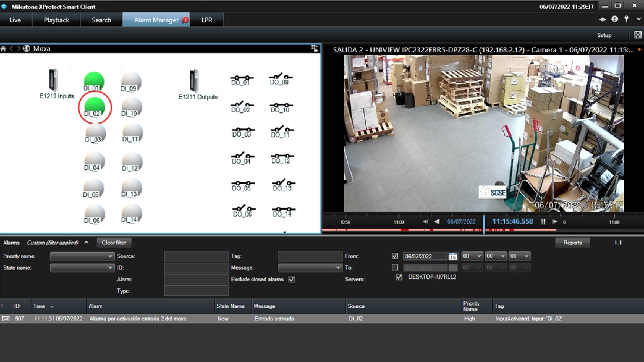The height and width of the screenshot is (362, 644).
Task: Activate the DO_02 output switch
Action: [x=242, y=107]
